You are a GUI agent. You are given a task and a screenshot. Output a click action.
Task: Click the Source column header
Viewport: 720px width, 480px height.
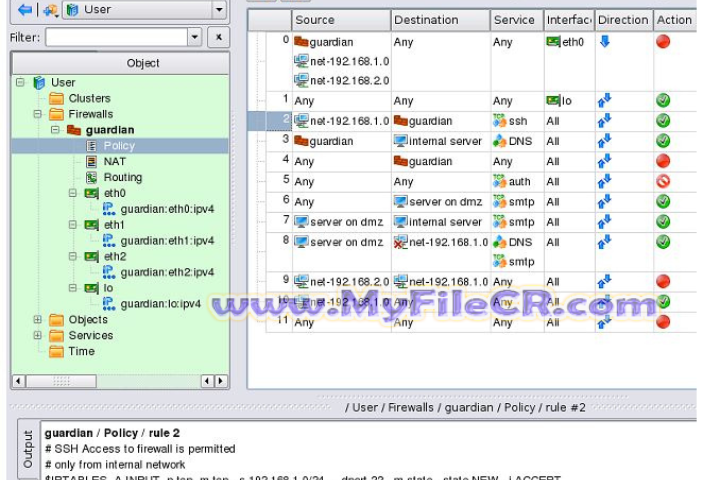341,20
